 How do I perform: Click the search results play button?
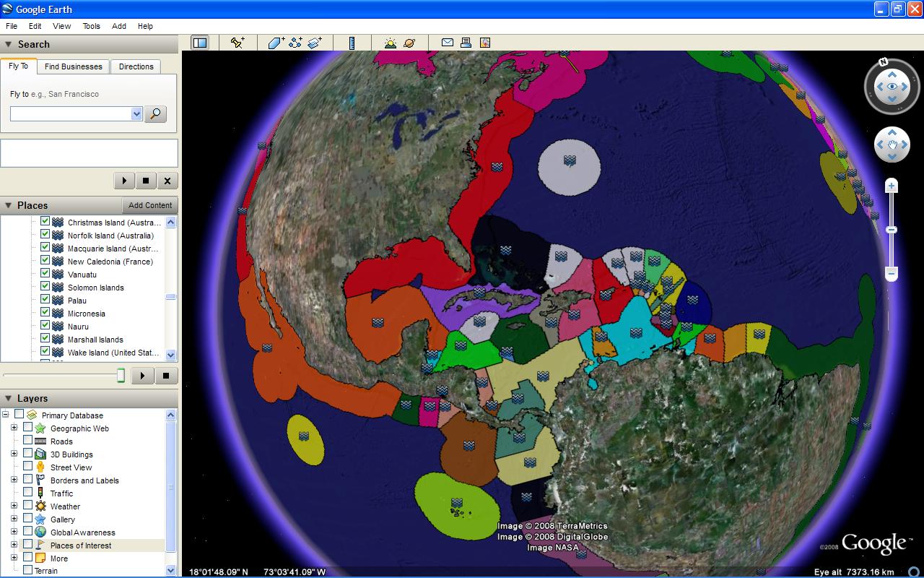tap(124, 181)
